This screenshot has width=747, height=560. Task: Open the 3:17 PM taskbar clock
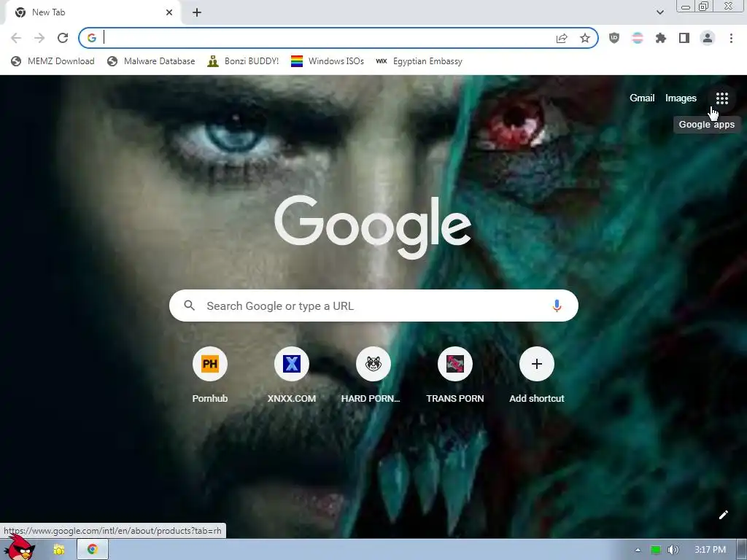(x=710, y=550)
